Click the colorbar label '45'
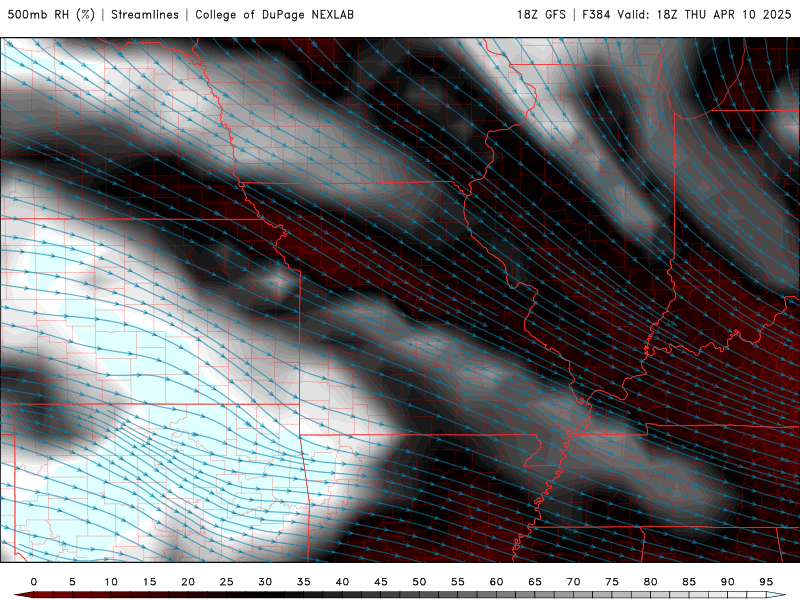The image size is (800, 600). (381, 582)
